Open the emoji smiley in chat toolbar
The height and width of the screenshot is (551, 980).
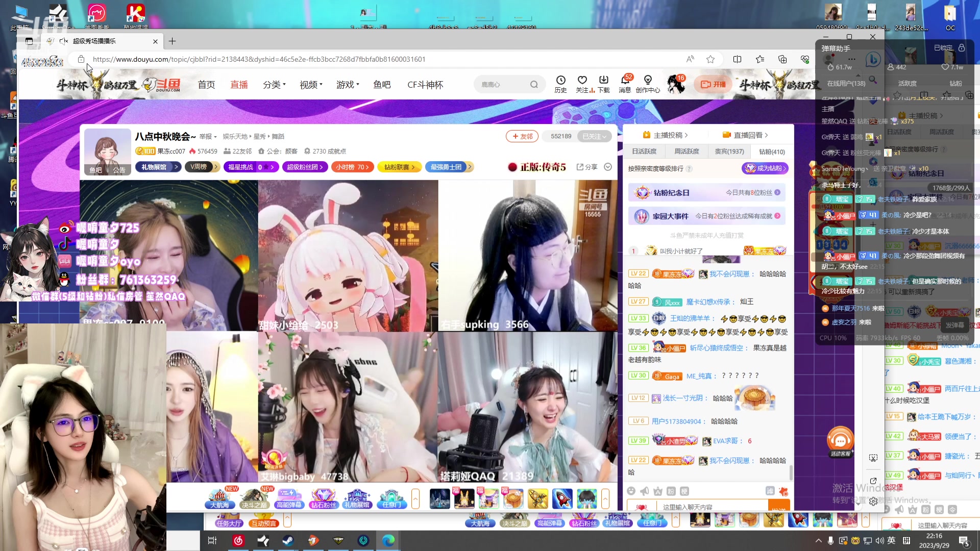[631, 491]
